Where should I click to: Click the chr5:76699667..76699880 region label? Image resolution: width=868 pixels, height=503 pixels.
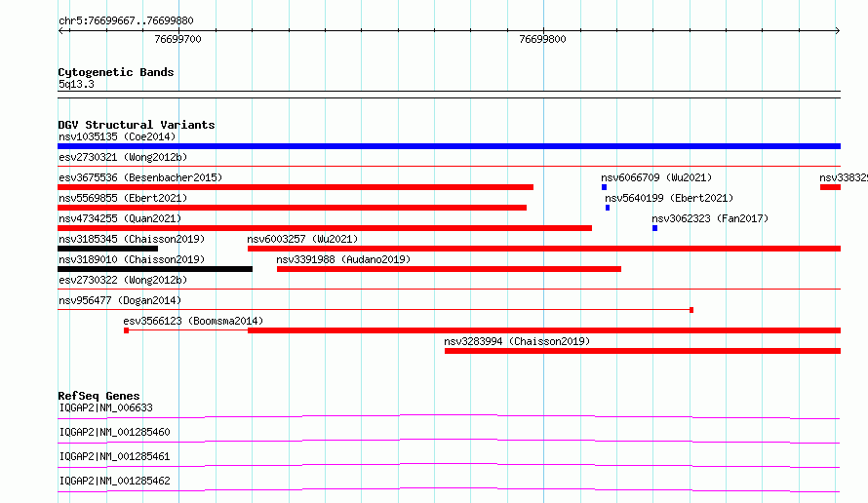pyautogui.click(x=126, y=20)
